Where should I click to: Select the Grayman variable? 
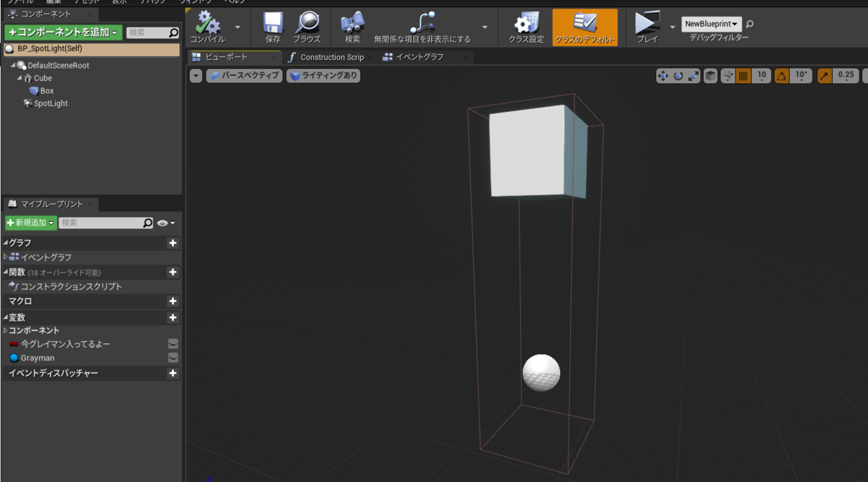pyautogui.click(x=37, y=358)
